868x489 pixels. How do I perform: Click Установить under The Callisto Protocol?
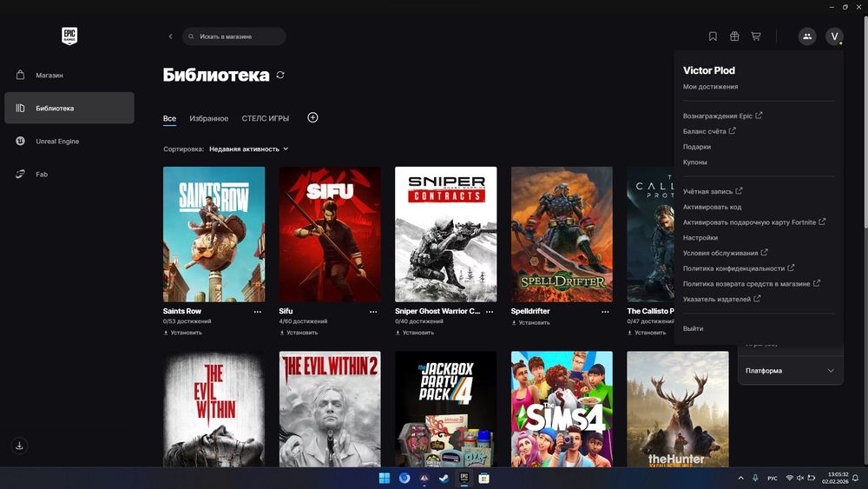(x=647, y=333)
